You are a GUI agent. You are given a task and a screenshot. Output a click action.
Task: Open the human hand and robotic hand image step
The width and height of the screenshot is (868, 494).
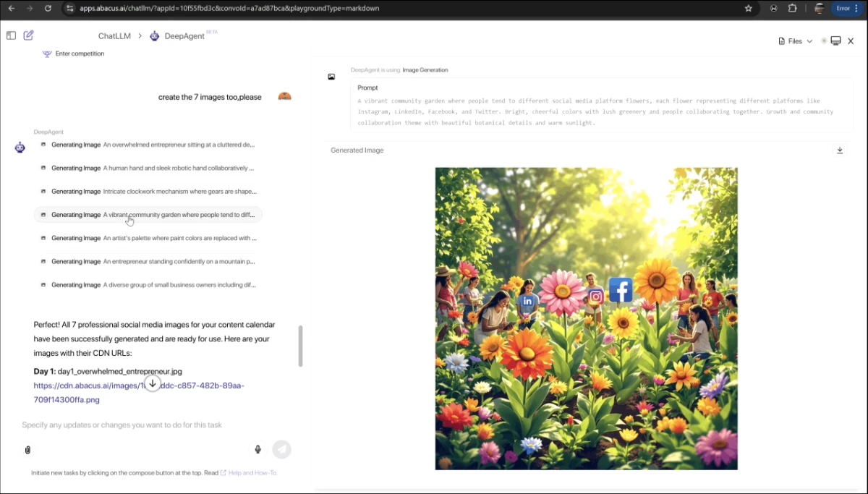coord(148,168)
